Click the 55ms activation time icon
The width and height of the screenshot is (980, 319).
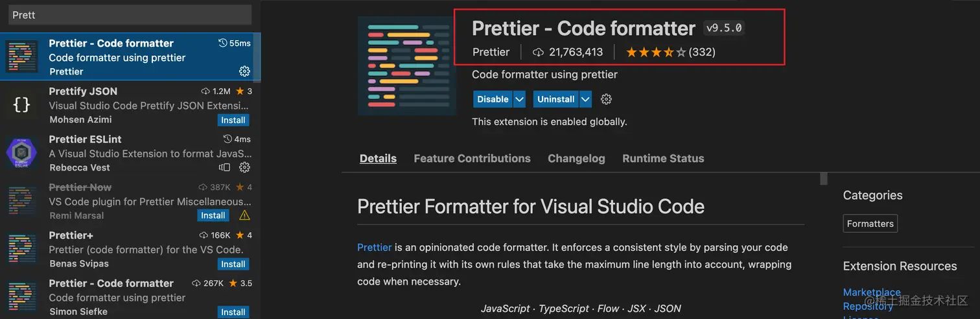tap(223, 43)
